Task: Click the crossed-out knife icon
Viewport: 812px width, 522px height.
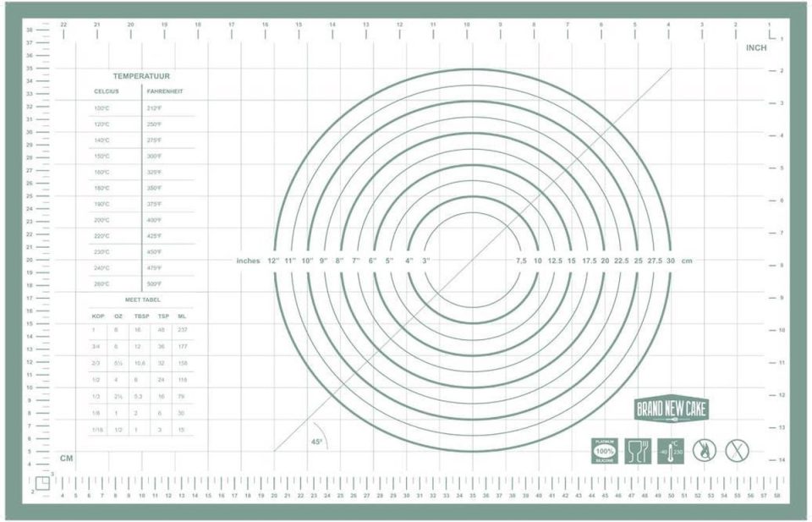Action: point(737,451)
